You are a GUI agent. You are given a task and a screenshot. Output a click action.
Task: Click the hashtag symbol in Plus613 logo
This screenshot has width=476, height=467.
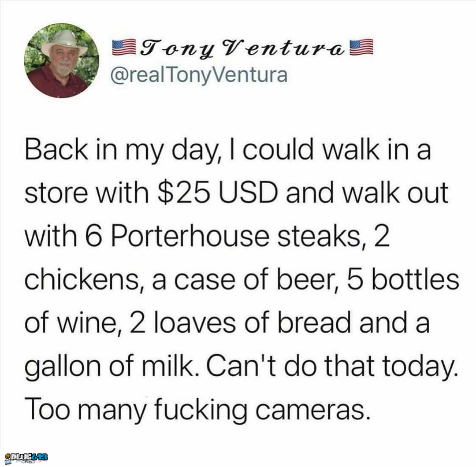(x=8, y=456)
